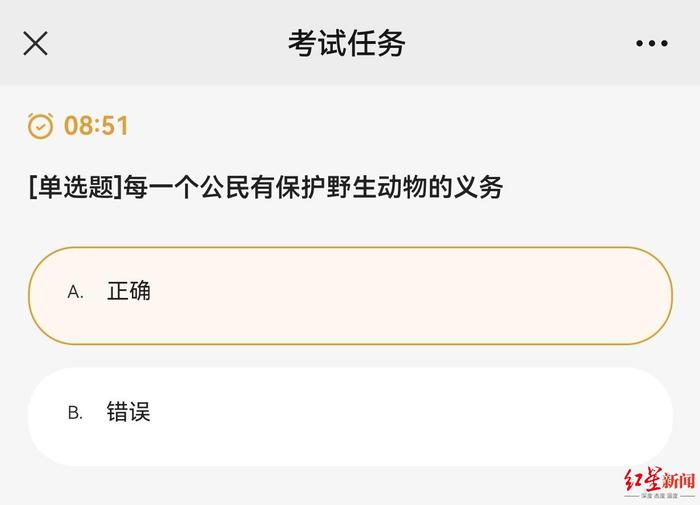Close the exam task page with X
This screenshot has width=700, height=505.
point(35,43)
